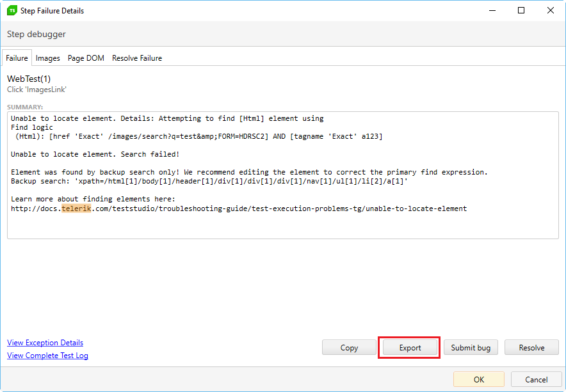Click the Test Studio icon in title bar
The height and width of the screenshot is (392, 566).
[x=12, y=10]
